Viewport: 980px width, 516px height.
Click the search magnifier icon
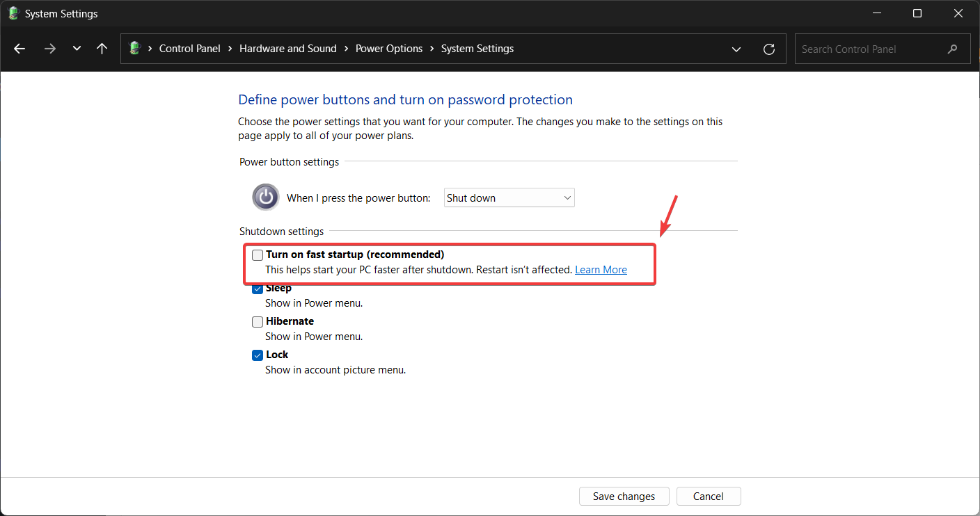coord(952,49)
